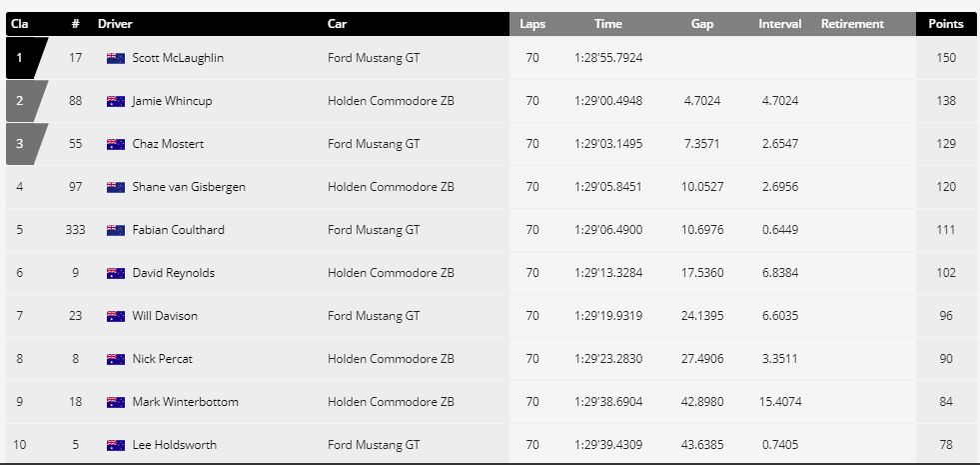Open Jamie Whincup driver link

(172, 101)
